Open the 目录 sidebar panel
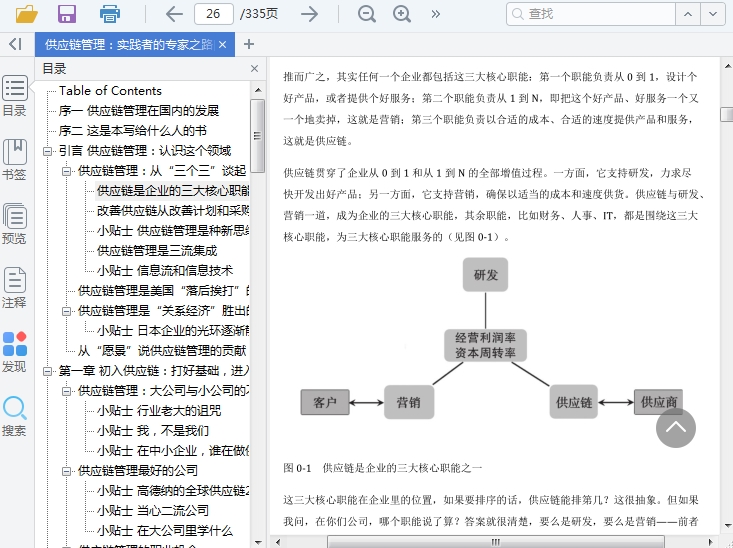Image resolution: width=733 pixels, height=548 pixels. (x=15, y=96)
